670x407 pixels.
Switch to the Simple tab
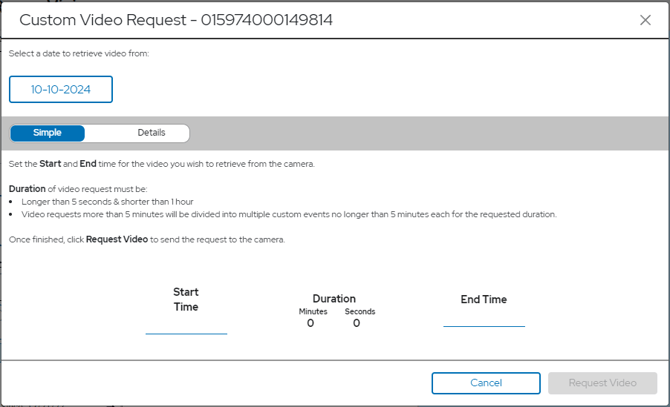click(x=47, y=133)
